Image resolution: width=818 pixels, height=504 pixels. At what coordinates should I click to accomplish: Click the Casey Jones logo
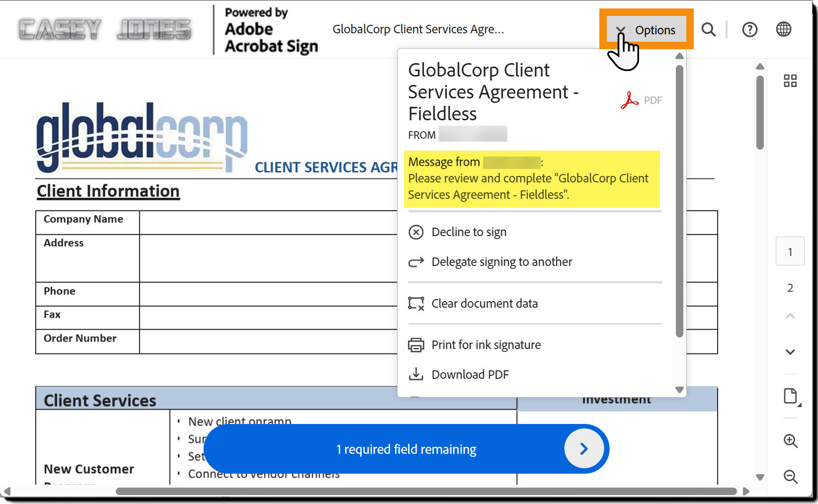point(105,29)
